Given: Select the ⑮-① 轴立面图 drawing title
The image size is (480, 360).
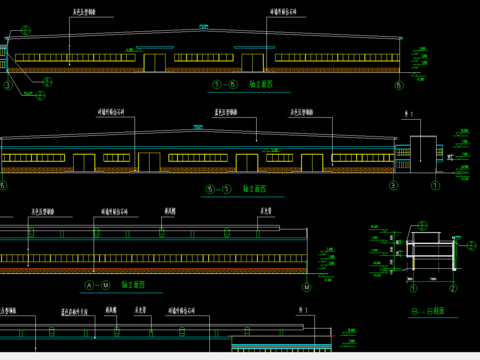Looking at the screenshot, I should click(x=236, y=189).
